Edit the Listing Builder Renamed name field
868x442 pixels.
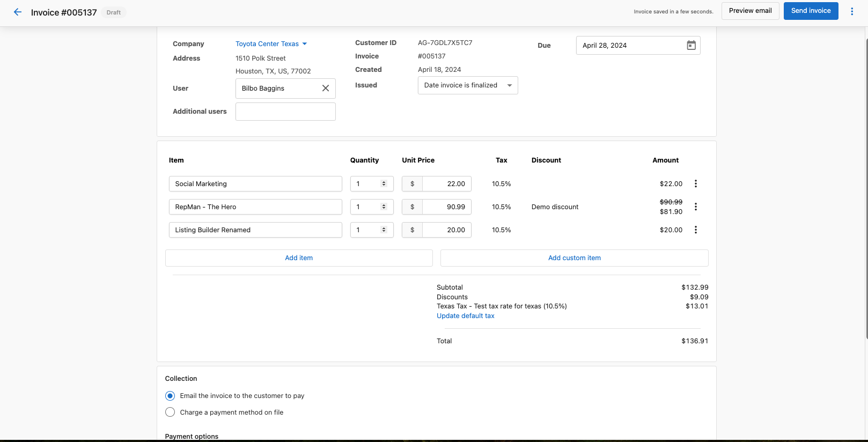[x=255, y=230]
